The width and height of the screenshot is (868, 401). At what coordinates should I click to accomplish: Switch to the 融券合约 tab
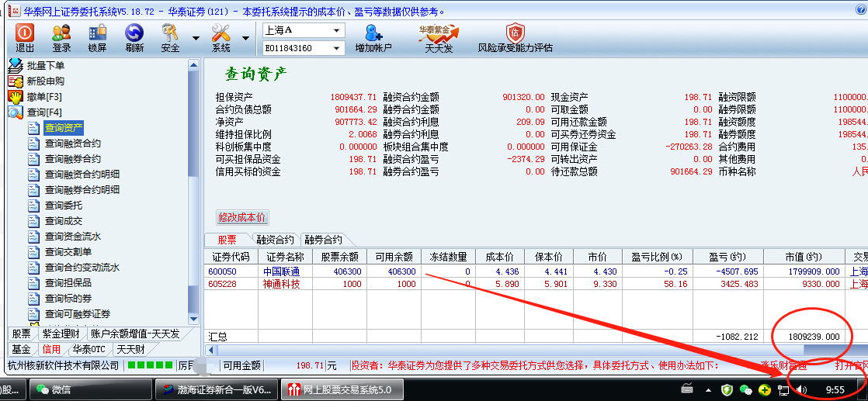click(323, 240)
